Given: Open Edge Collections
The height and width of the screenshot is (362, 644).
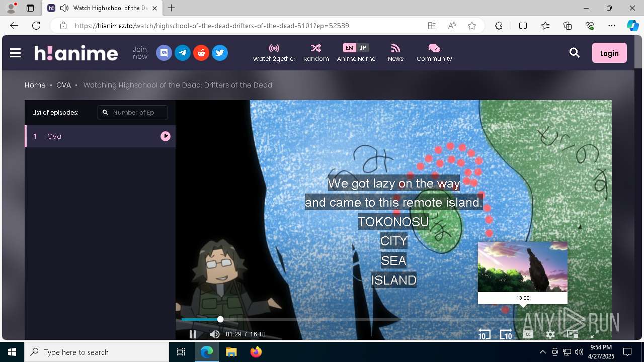Looking at the screenshot, I should (x=568, y=26).
